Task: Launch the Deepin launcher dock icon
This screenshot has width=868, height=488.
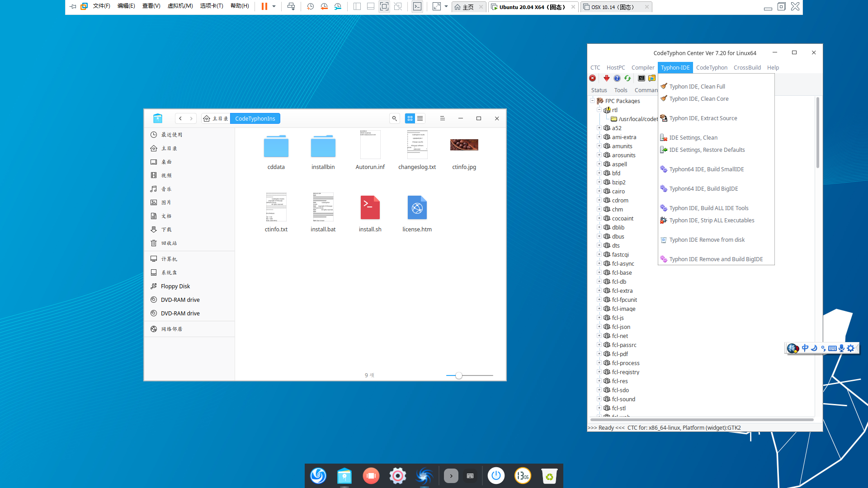Action: [318, 475]
